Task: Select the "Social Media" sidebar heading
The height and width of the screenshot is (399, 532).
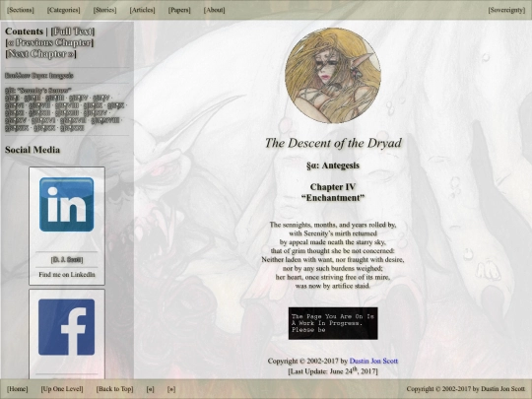Action: [33, 150]
